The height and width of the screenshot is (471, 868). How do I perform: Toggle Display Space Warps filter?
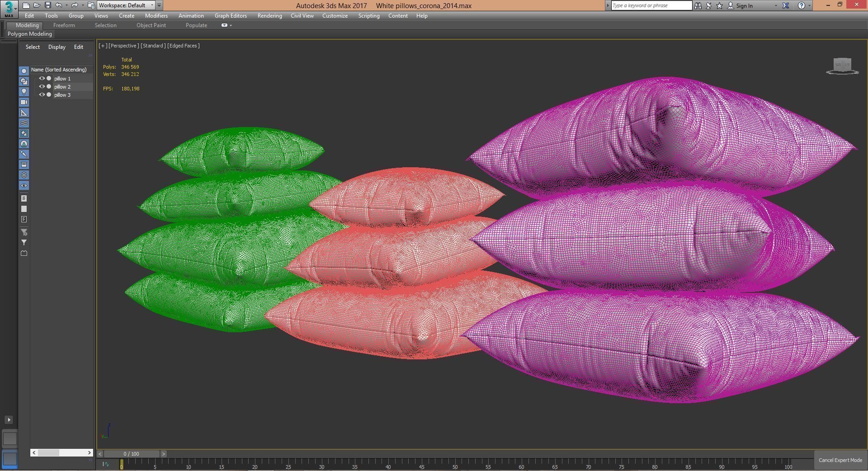[x=24, y=123]
